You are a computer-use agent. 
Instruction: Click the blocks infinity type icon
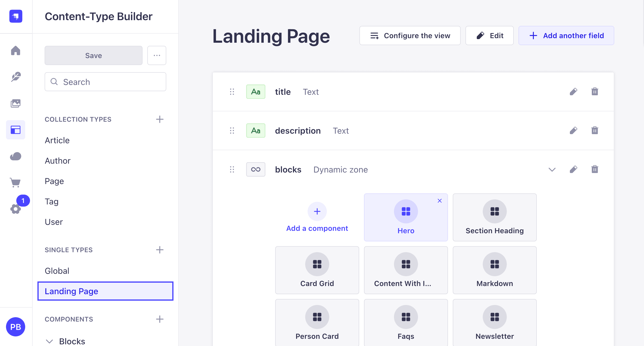coord(256,169)
